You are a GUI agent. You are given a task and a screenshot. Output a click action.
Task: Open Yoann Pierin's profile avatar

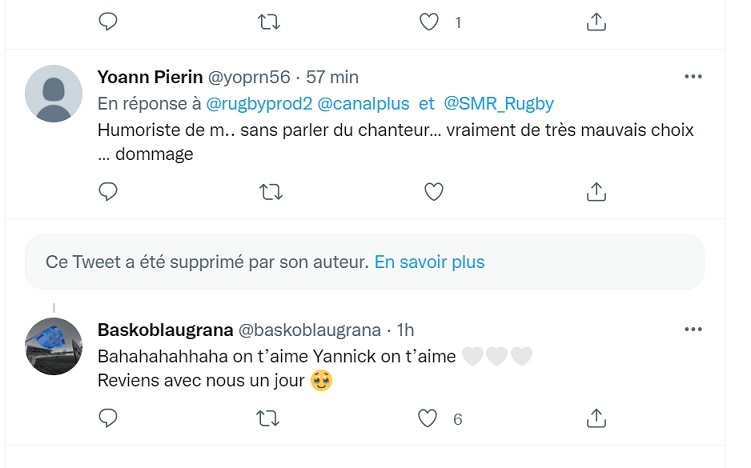(53, 94)
